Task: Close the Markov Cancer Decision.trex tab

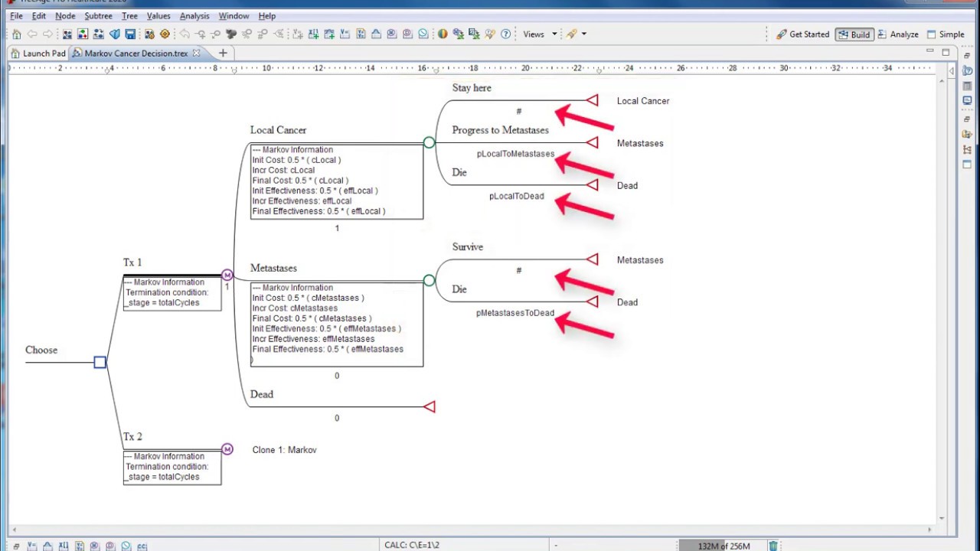Action: (196, 54)
